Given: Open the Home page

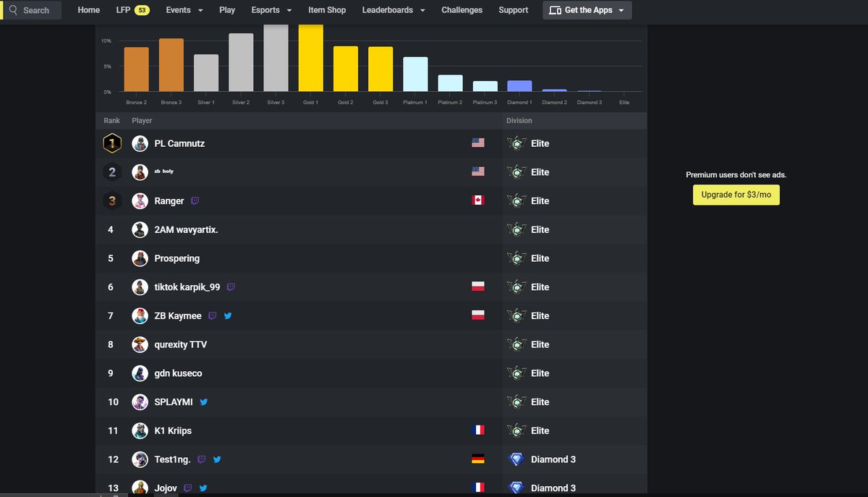Looking at the screenshot, I should [89, 10].
